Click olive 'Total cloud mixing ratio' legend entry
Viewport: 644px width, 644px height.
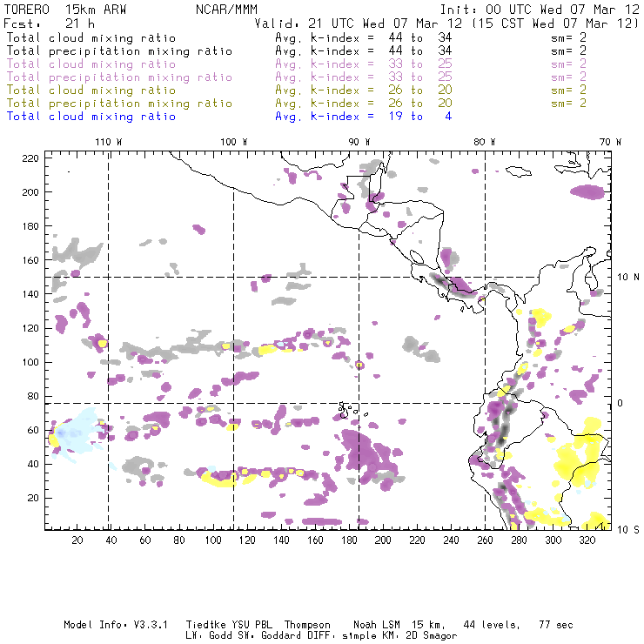pos(91,90)
